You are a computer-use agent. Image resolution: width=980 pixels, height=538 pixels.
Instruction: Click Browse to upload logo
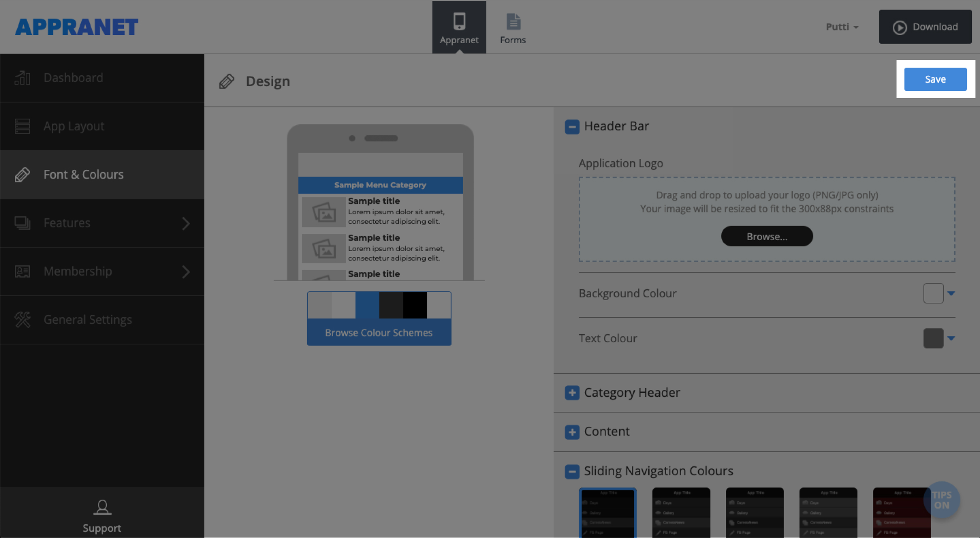tap(767, 236)
